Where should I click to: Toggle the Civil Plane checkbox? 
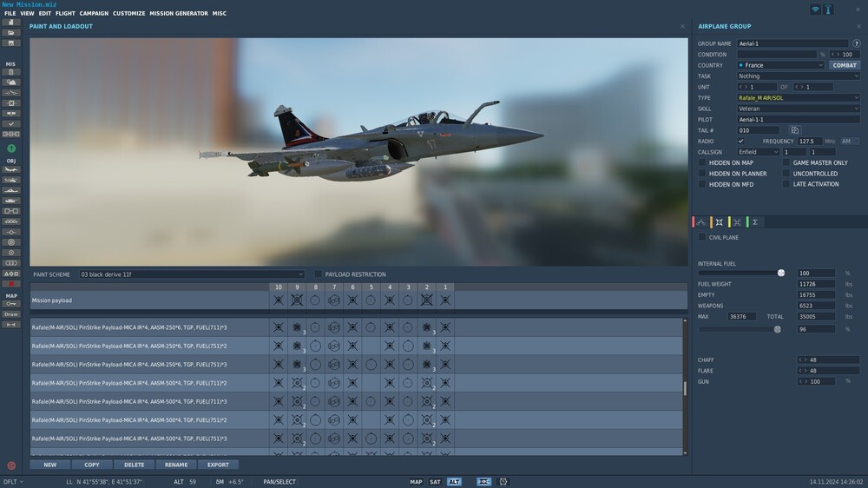tap(702, 237)
